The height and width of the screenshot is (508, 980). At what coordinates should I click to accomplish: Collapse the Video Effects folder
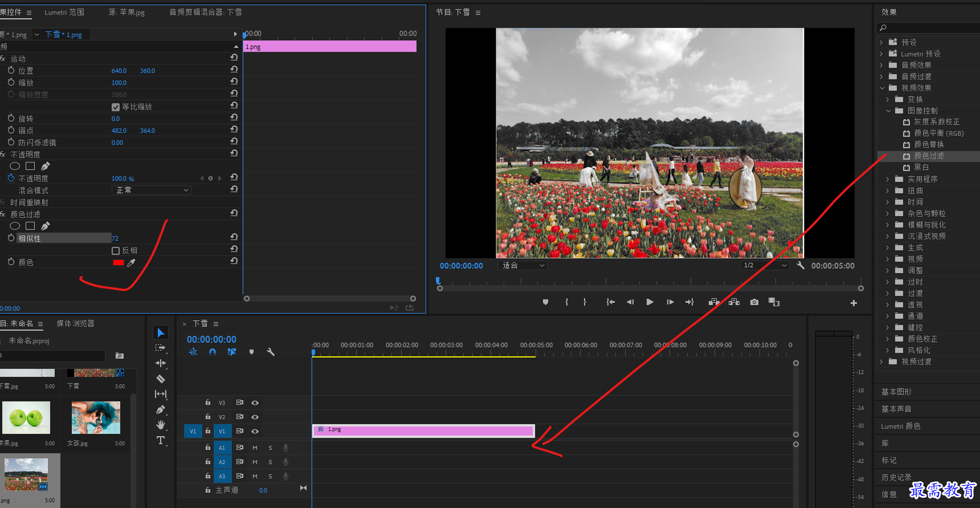[882, 88]
